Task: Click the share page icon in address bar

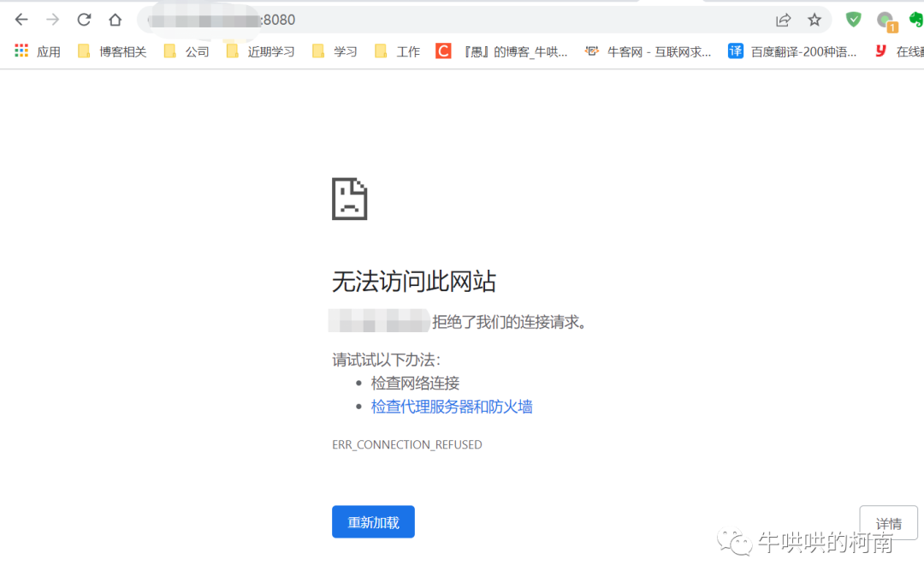Action: [x=783, y=20]
